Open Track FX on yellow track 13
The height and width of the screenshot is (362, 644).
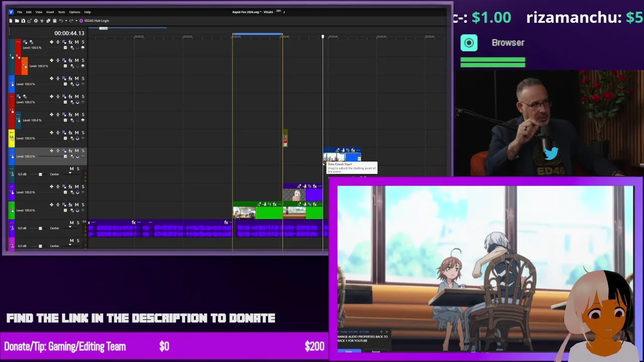(x=70, y=133)
